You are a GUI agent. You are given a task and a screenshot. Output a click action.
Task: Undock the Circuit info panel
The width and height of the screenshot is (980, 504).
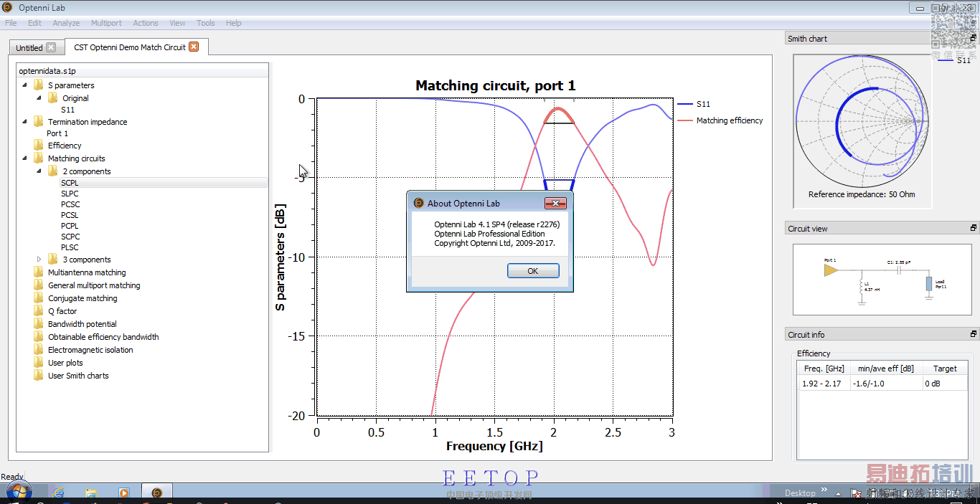(974, 334)
